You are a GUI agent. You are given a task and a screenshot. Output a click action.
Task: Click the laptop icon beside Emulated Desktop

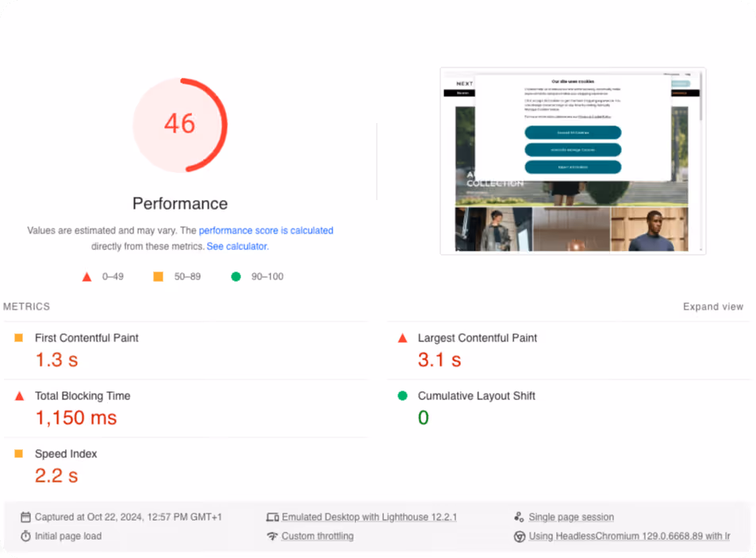click(272, 517)
